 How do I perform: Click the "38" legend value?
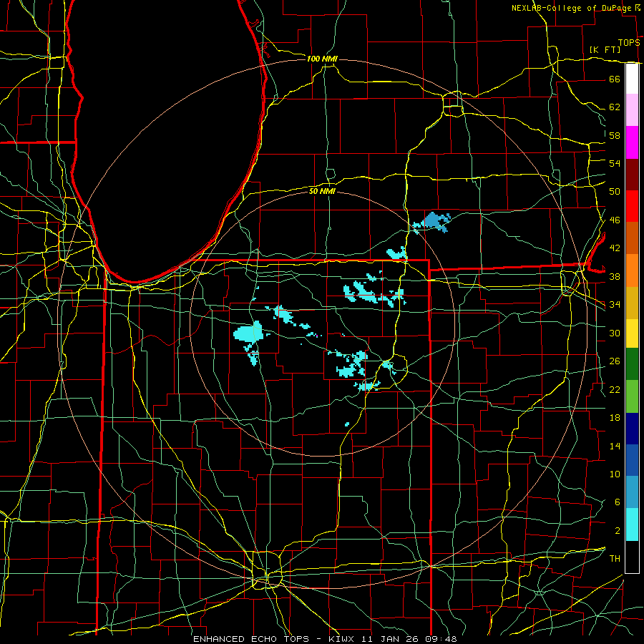[x=615, y=276]
